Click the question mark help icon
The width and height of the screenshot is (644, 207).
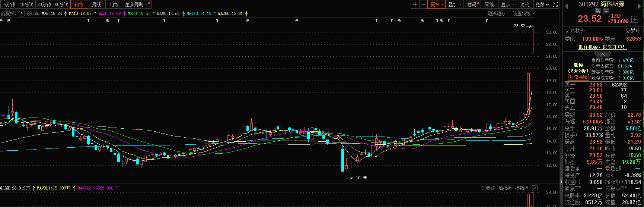22,13
